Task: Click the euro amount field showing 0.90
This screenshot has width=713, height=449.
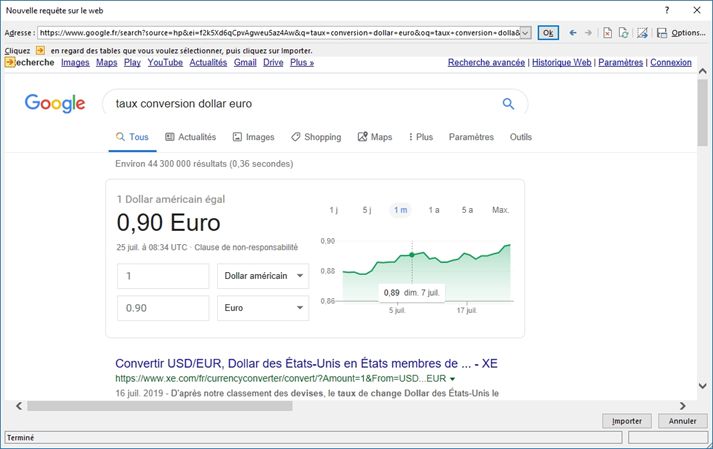Action: click(163, 308)
